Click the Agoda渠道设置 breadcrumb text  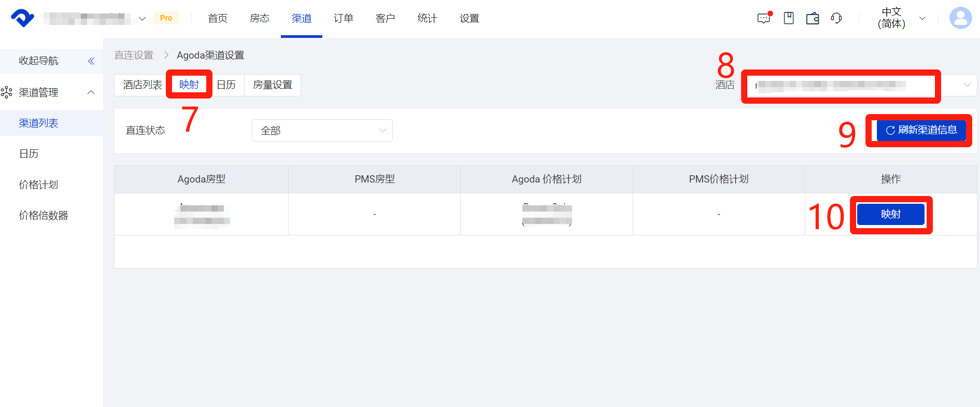(x=210, y=55)
